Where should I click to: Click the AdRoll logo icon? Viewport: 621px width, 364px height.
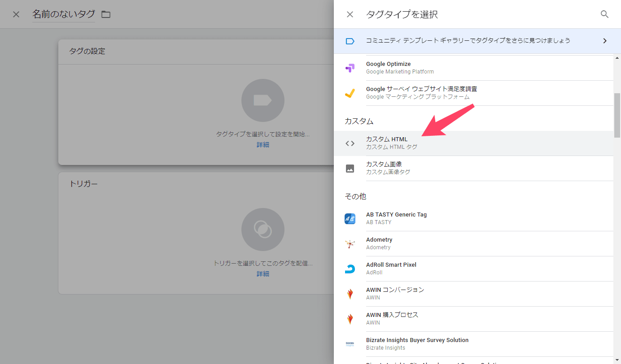click(350, 269)
